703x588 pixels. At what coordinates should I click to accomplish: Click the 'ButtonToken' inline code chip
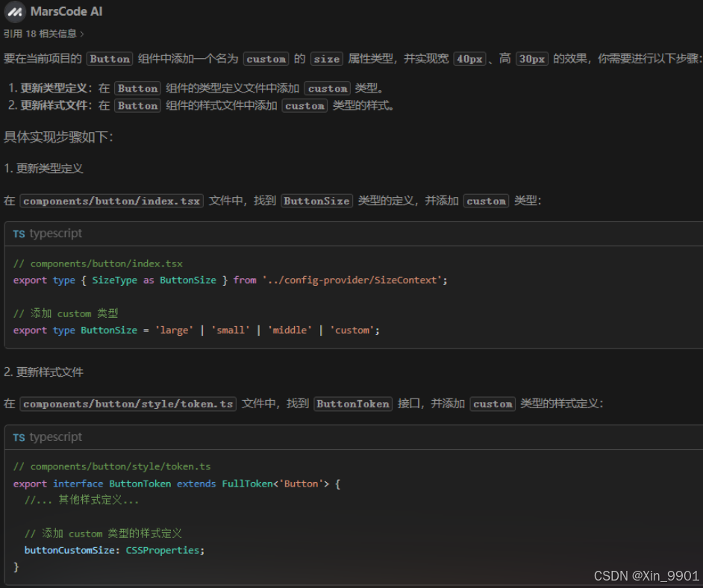point(353,404)
